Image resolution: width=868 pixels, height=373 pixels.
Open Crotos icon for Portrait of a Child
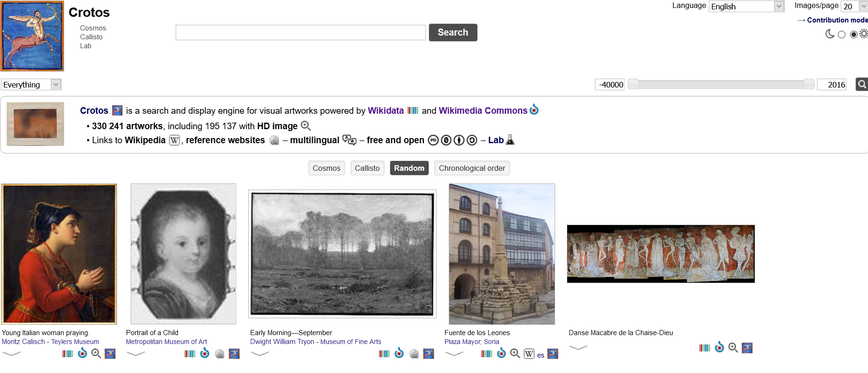point(234,353)
